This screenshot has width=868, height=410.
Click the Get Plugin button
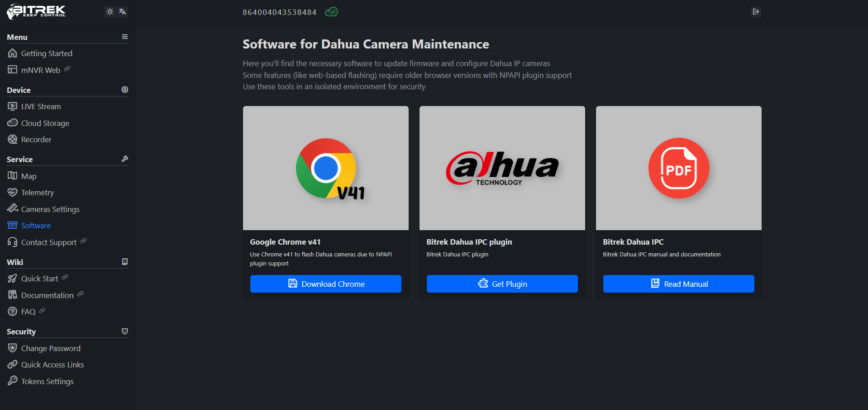(x=502, y=284)
